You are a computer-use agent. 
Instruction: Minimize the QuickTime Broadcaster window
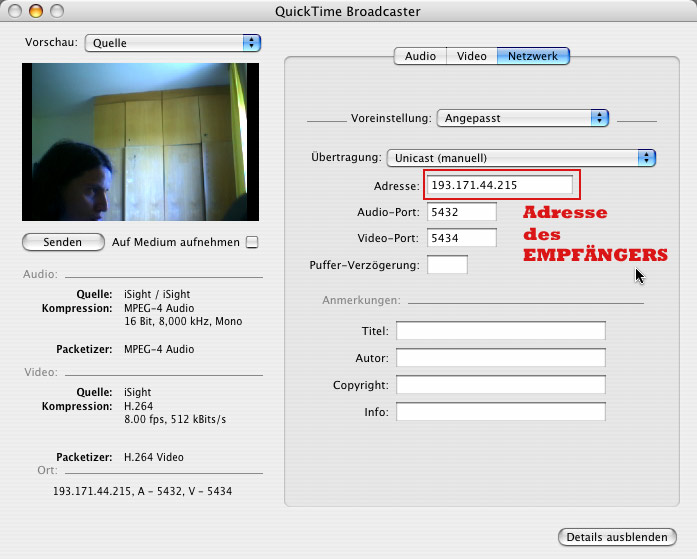[36, 11]
